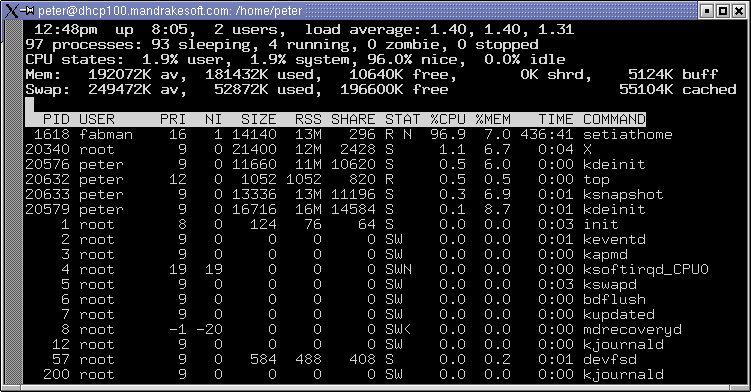
Task: Click the -20 nice value for mdrecoveryd
Action: click(209, 329)
